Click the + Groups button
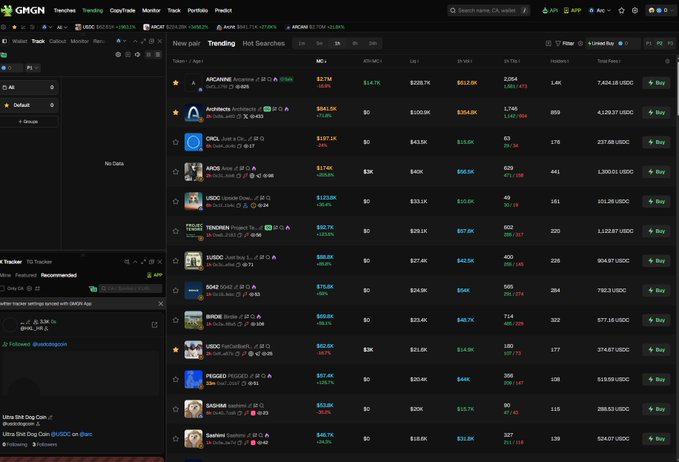This screenshot has height=462, width=679. click(29, 122)
